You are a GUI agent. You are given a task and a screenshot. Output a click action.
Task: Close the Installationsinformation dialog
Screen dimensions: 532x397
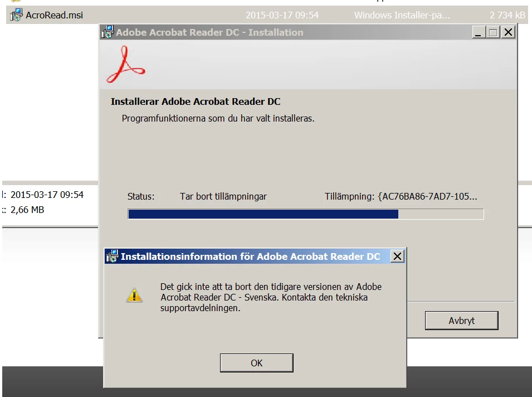point(398,256)
